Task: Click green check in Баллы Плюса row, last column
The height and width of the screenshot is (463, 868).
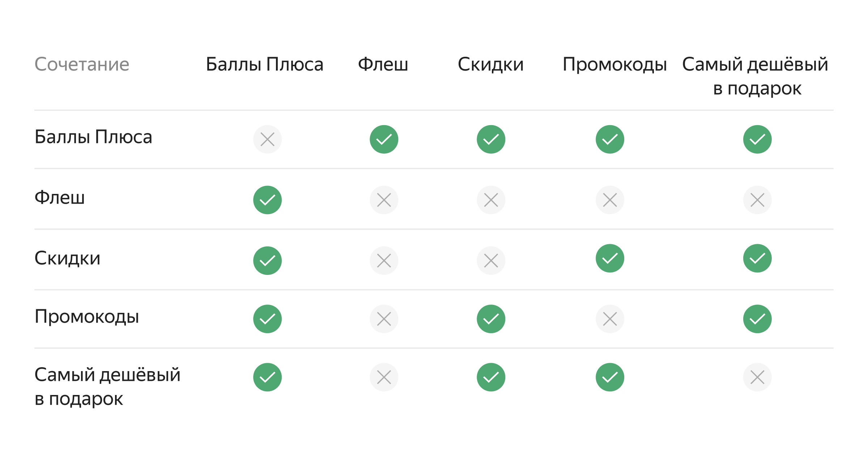Action: [x=757, y=139]
